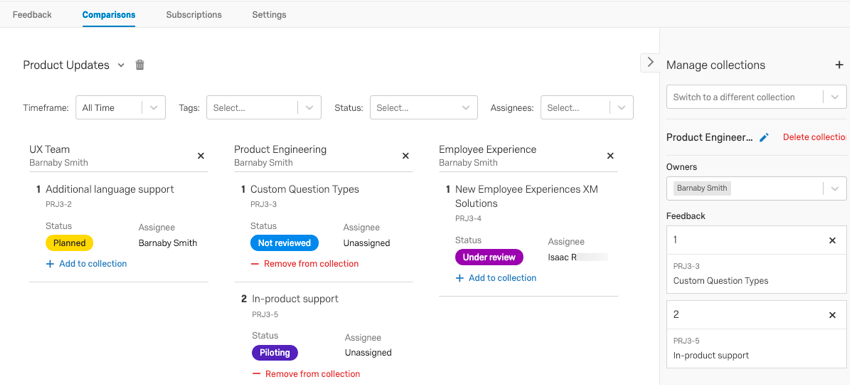Delete Product Updates comparison via trash icon
This screenshot has width=850, height=385.
click(140, 65)
